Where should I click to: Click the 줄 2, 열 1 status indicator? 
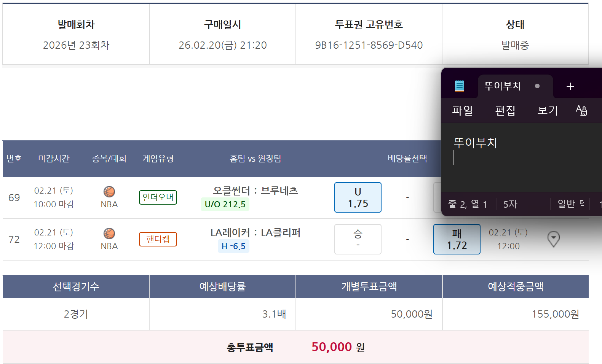coord(468,204)
